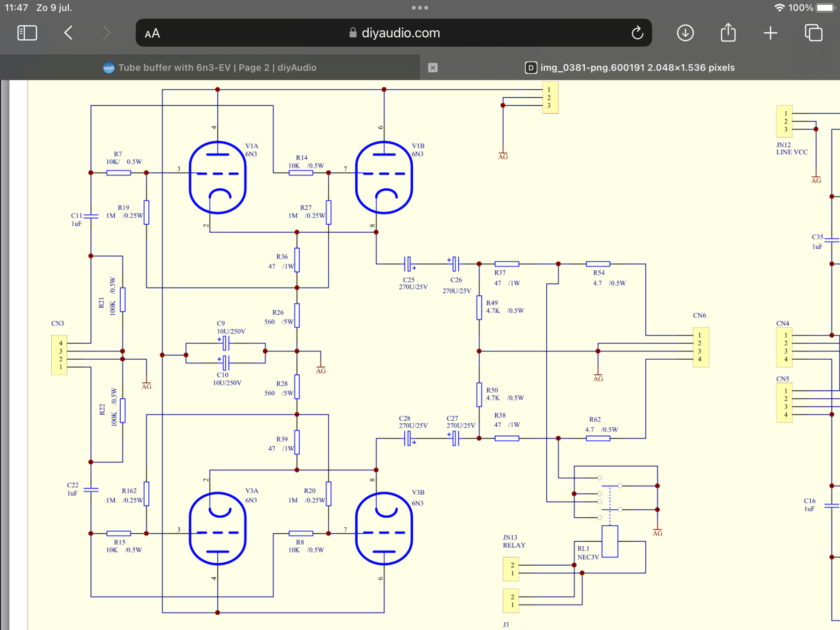Tap the R7 10K resistor label
The width and height of the screenshot is (840, 630).
124,158
